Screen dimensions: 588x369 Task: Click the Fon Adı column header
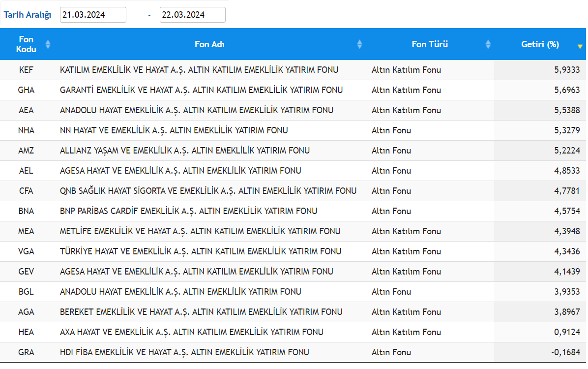[209, 44]
